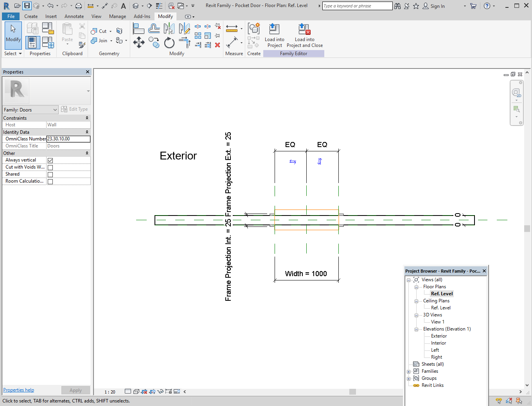Click the red Delete icon in Modify panel
This screenshot has height=406, width=532.
coord(217,45)
